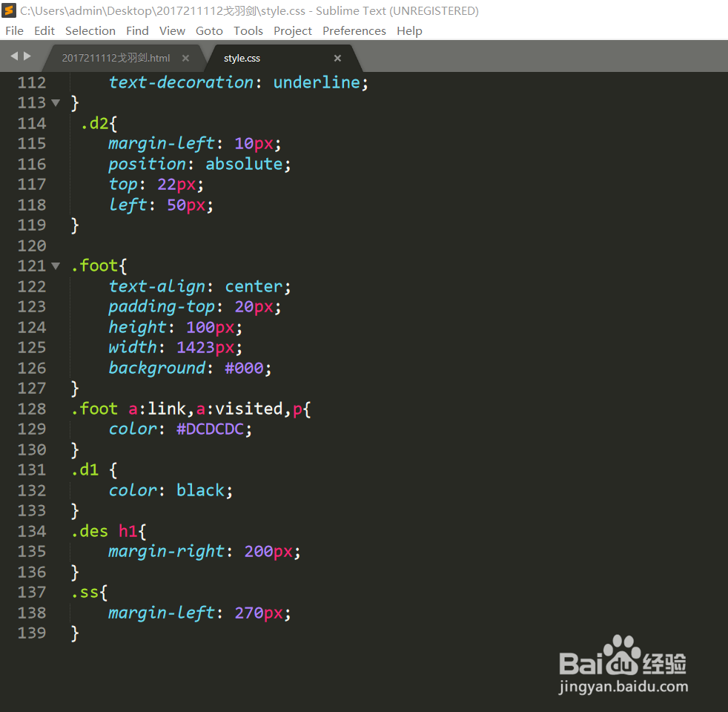The height and width of the screenshot is (712, 728).
Task: Open the Tools menu
Action: (248, 30)
